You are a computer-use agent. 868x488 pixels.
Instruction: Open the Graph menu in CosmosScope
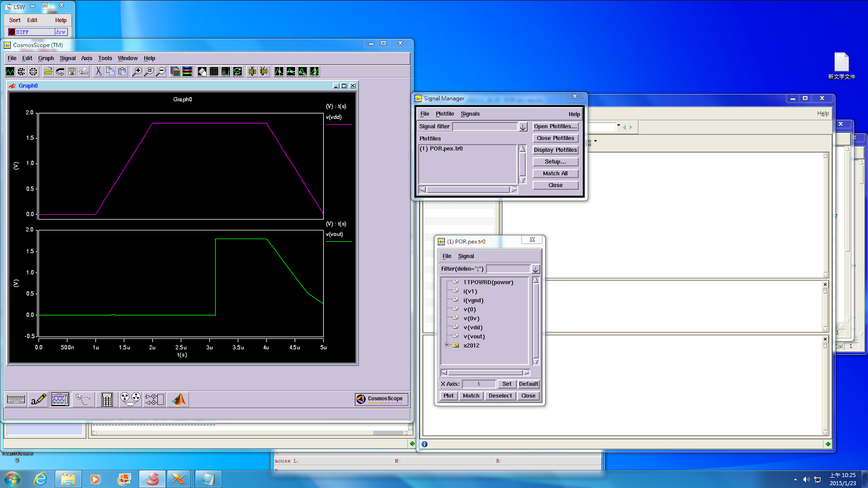coord(46,59)
